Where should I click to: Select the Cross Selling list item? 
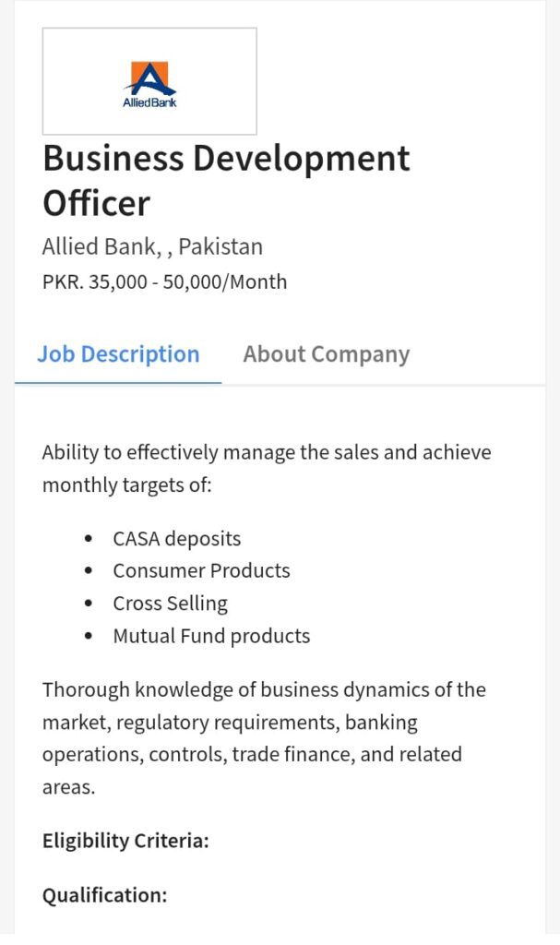coord(170,604)
